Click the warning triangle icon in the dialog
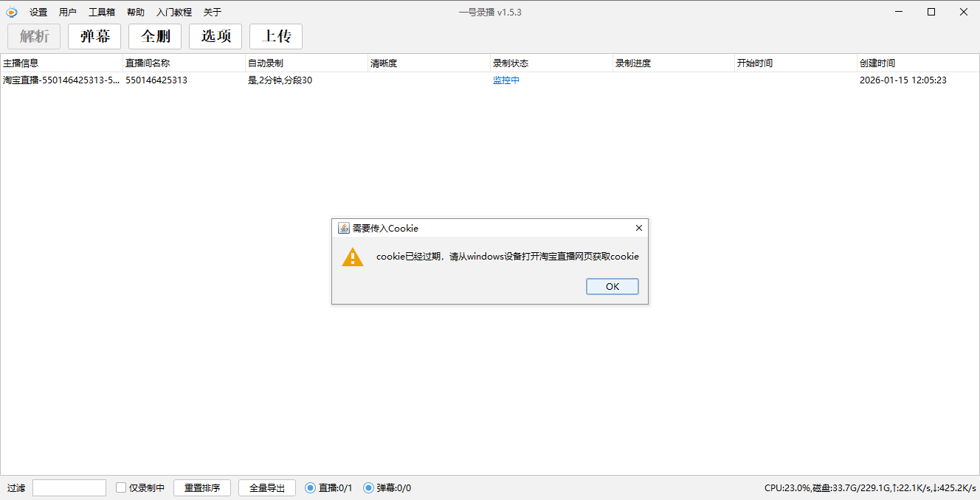Viewport: 980px width, 500px height. tap(353, 257)
